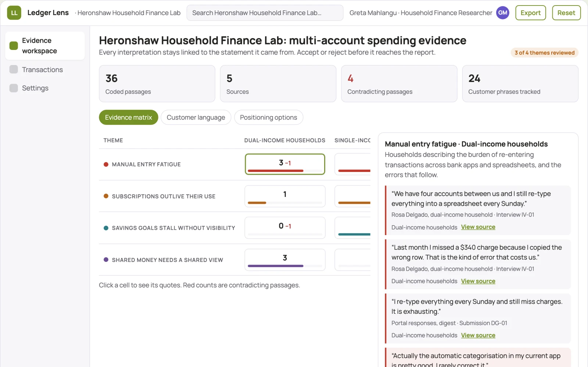The width and height of the screenshot is (588, 367).
Task: Click the SUBSCRIPTIONS OUTLIVE THEIR USE theme label
Action: [164, 197]
